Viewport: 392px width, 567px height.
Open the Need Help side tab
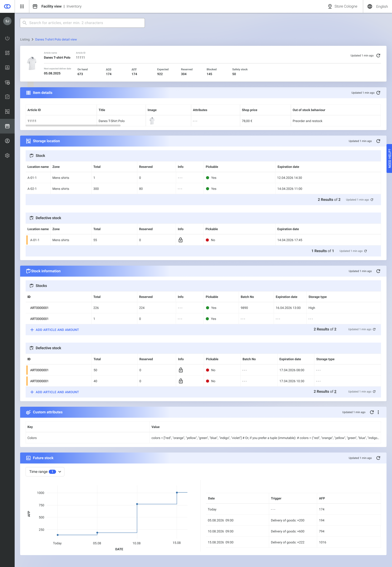pos(389,158)
